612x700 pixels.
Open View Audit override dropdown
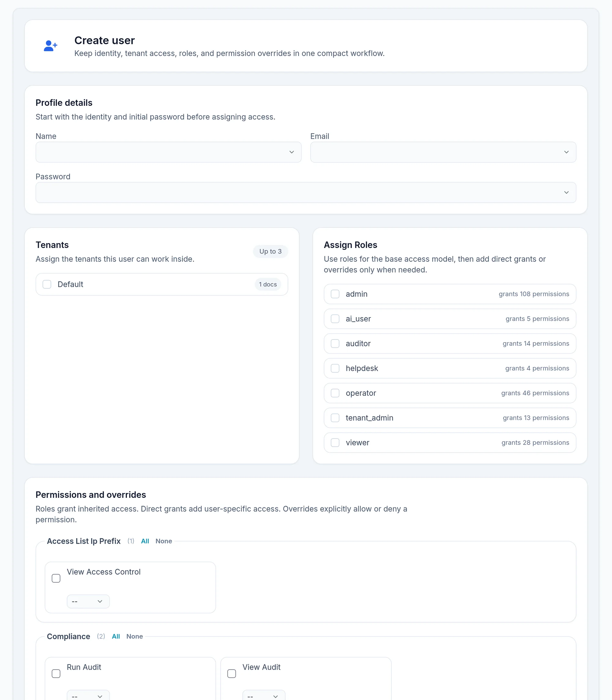pyautogui.click(x=264, y=695)
